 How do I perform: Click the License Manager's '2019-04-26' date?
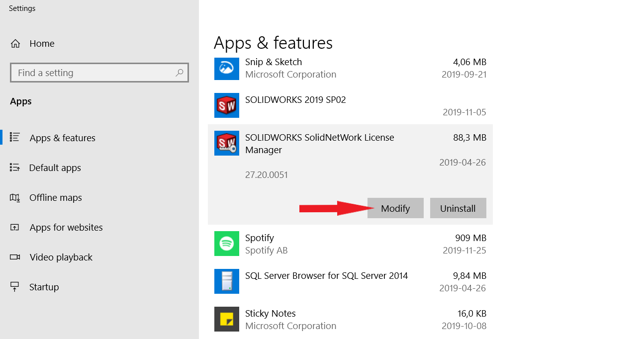click(x=462, y=163)
